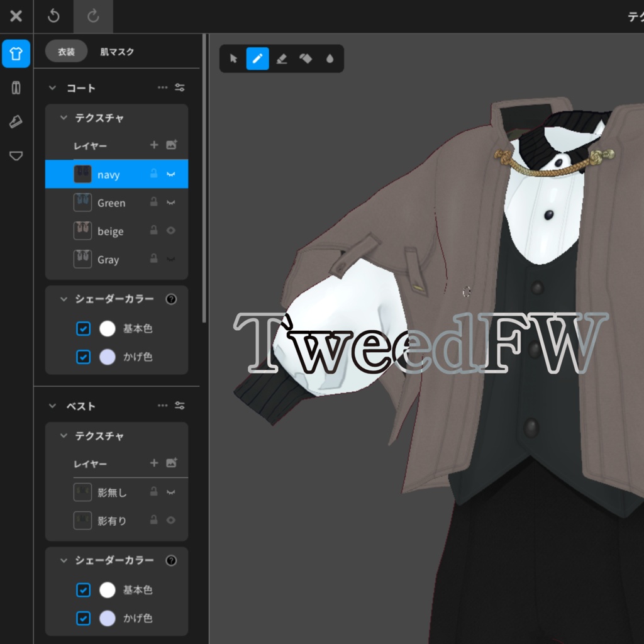This screenshot has width=644, height=644.
Task: Select the cursor pointer tool
Action: (234, 58)
